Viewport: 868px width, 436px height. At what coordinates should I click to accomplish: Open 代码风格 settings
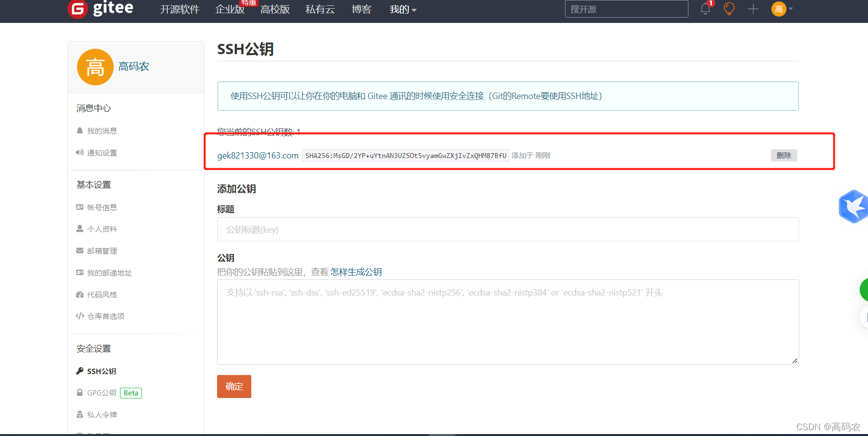(x=102, y=295)
